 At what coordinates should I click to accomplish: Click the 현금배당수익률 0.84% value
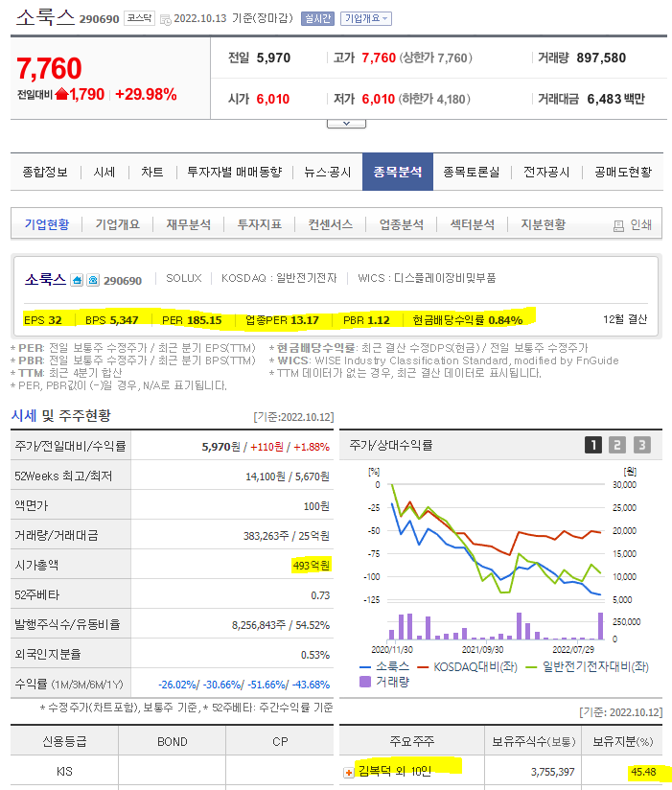click(x=505, y=320)
